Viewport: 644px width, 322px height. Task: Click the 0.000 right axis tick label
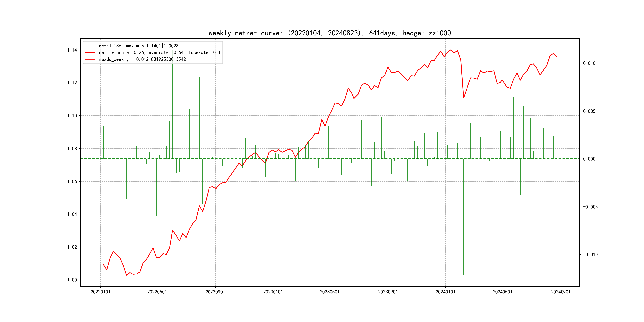(589, 159)
